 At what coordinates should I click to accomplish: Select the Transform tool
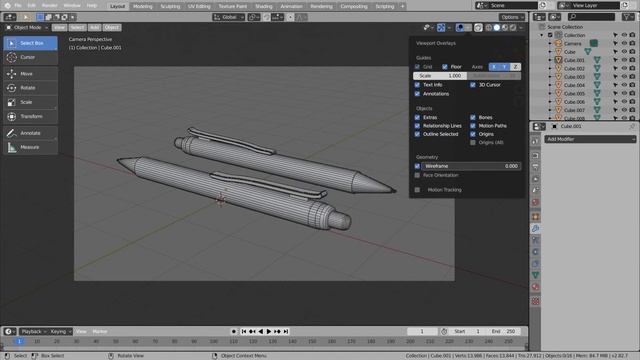click(x=31, y=116)
